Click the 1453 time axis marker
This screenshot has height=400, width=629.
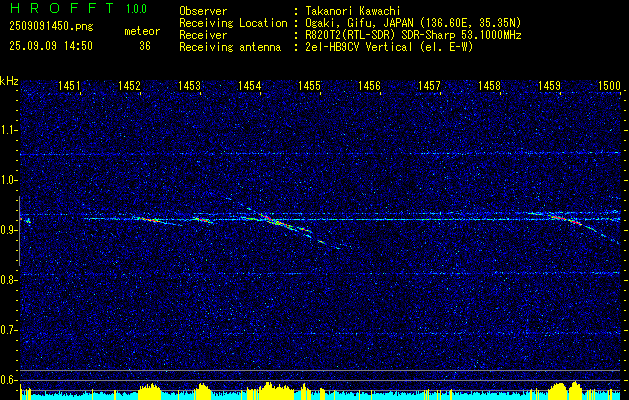pyautogui.click(x=189, y=85)
